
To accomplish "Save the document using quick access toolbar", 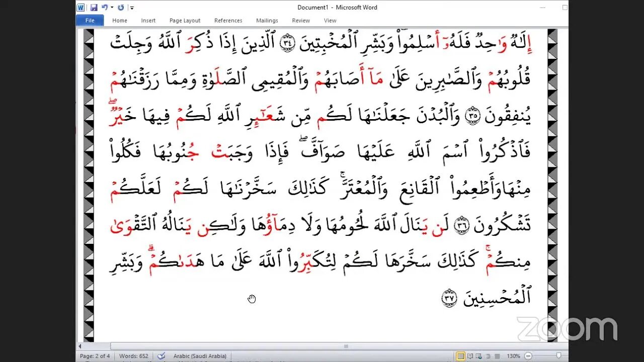I will click(x=94, y=8).
